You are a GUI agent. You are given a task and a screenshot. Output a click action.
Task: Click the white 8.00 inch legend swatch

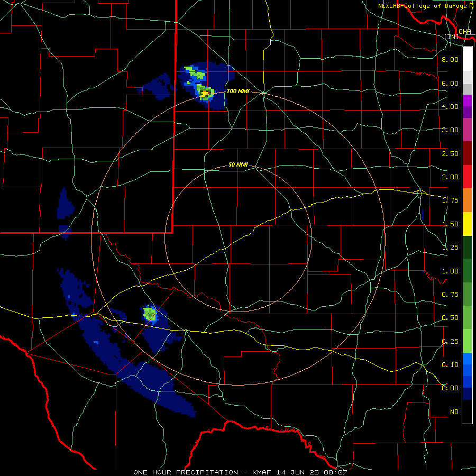[467, 59]
